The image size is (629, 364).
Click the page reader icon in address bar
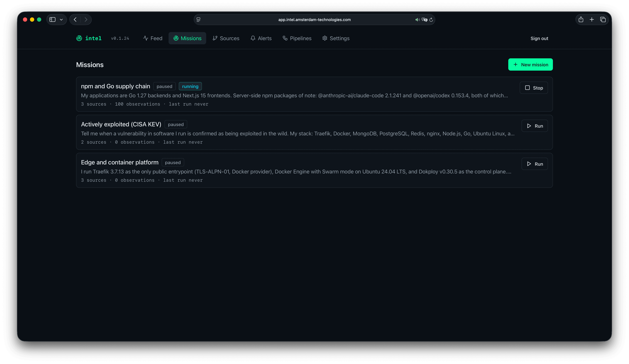pos(198,19)
